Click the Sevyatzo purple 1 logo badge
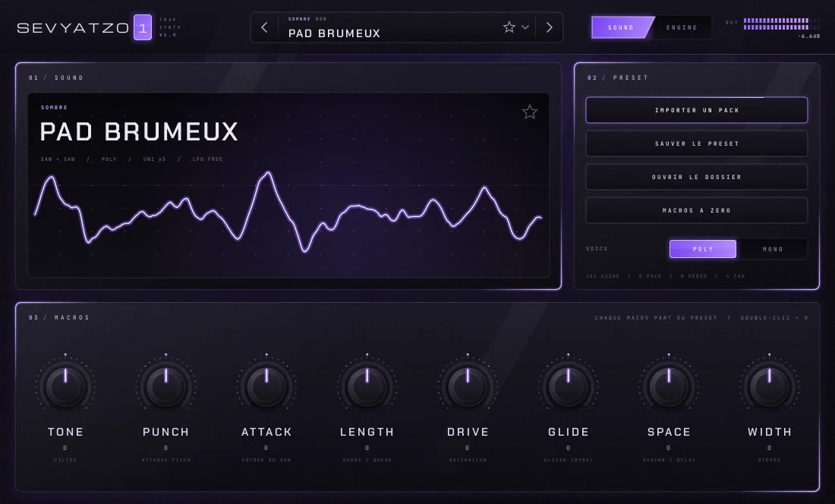The width and height of the screenshot is (835, 504). tap(143, 27)
